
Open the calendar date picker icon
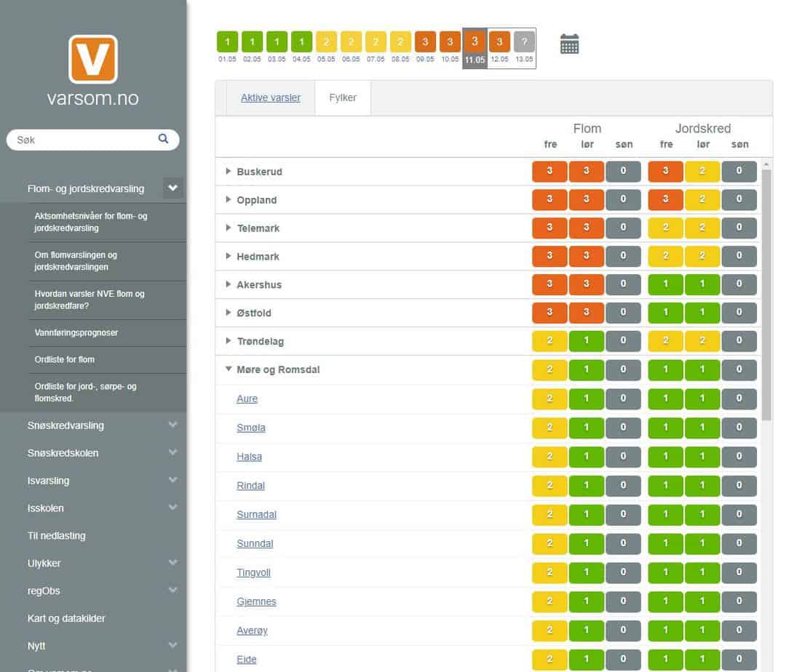(x=569, y=44)
